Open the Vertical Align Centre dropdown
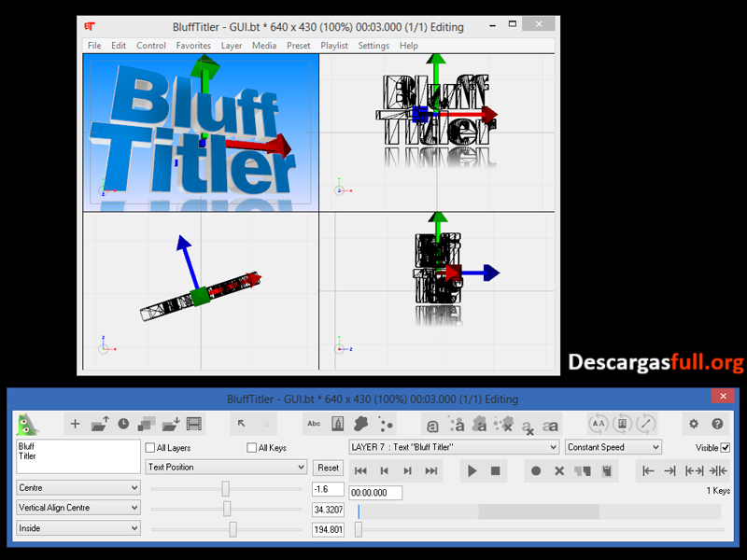Screen dimensions: 747x560 (x=78, y=508)
